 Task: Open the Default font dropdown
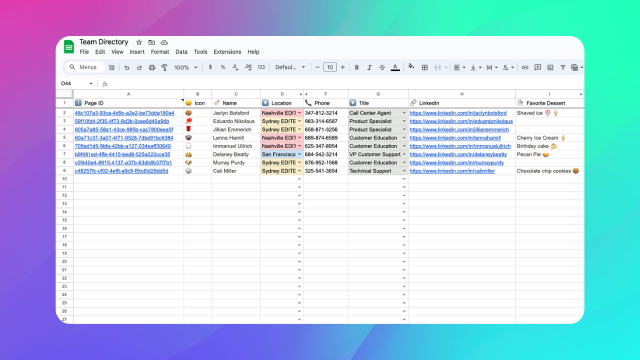point(290,67)
